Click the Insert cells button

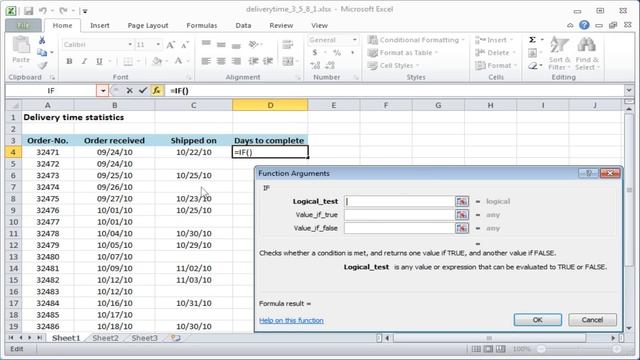pyautogui.click(x=493, y=40)
